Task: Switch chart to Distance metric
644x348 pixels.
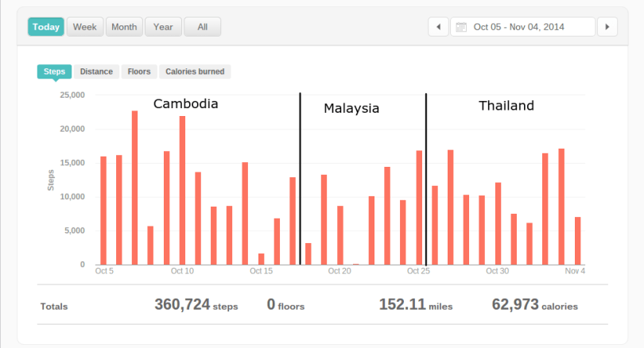Action: pos(96,72)
